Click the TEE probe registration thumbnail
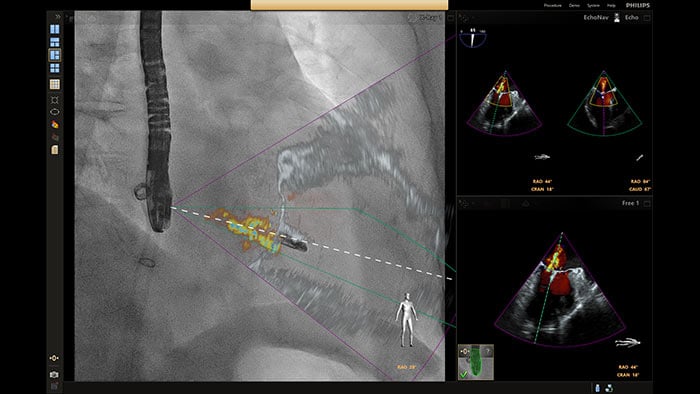700x394 pixels. click(476, 362)
